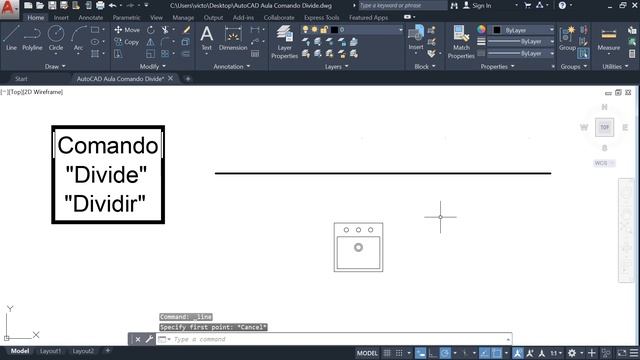Open the AutoCAD application menu
640x360 pixels.
point(9,9)
